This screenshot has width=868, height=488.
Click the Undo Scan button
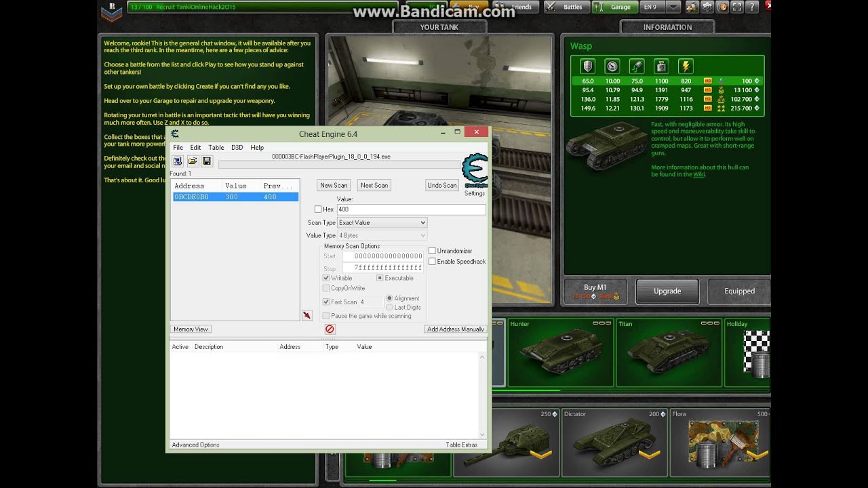tap(442, 185)
